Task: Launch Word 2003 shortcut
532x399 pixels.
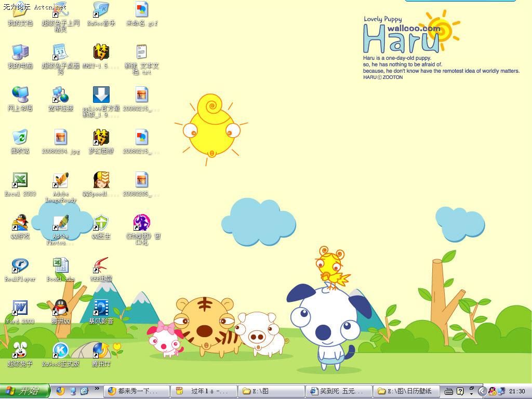Action: tap(20, 312)
